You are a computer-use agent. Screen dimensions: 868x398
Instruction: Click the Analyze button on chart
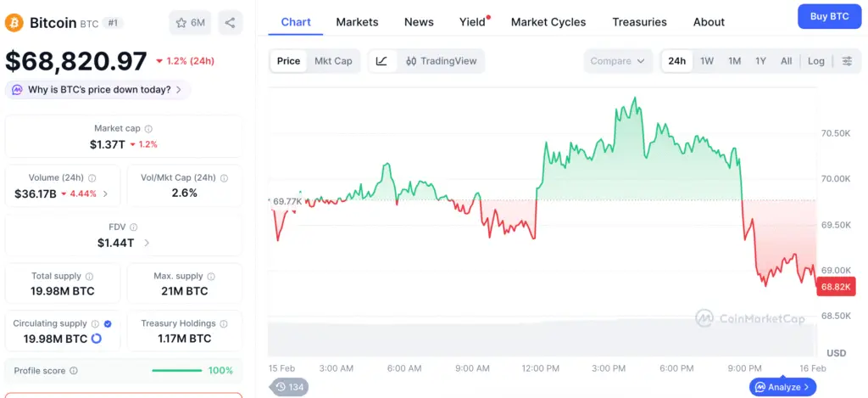click(x=782, y=387)
